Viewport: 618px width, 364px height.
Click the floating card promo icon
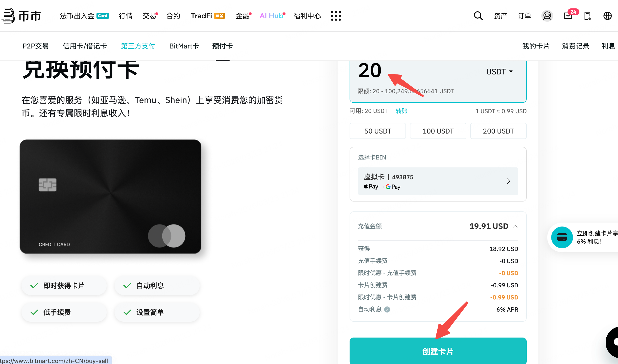562,237
